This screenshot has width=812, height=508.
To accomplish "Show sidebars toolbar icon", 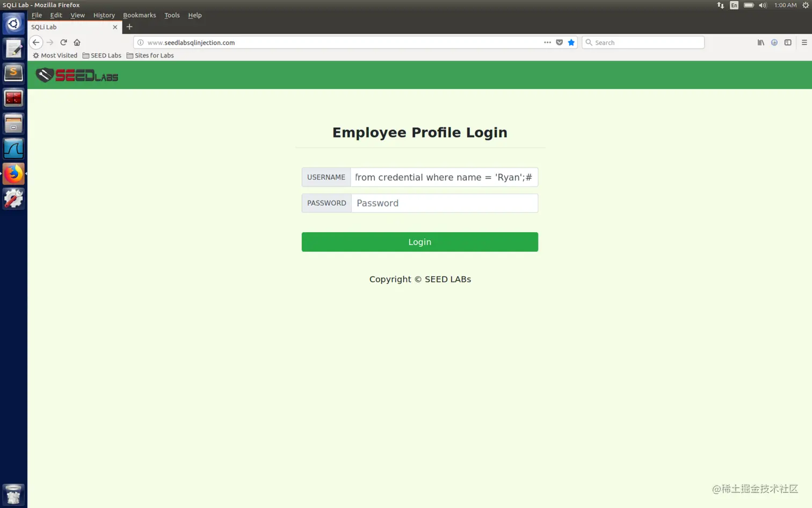I will 788,42.
